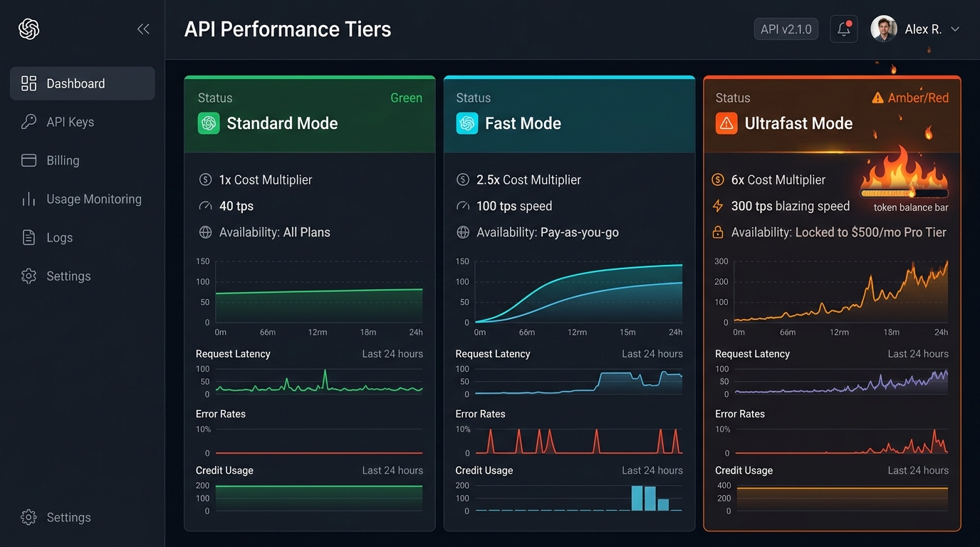Click "100 tps speed" text

click(x=514, y=206)
